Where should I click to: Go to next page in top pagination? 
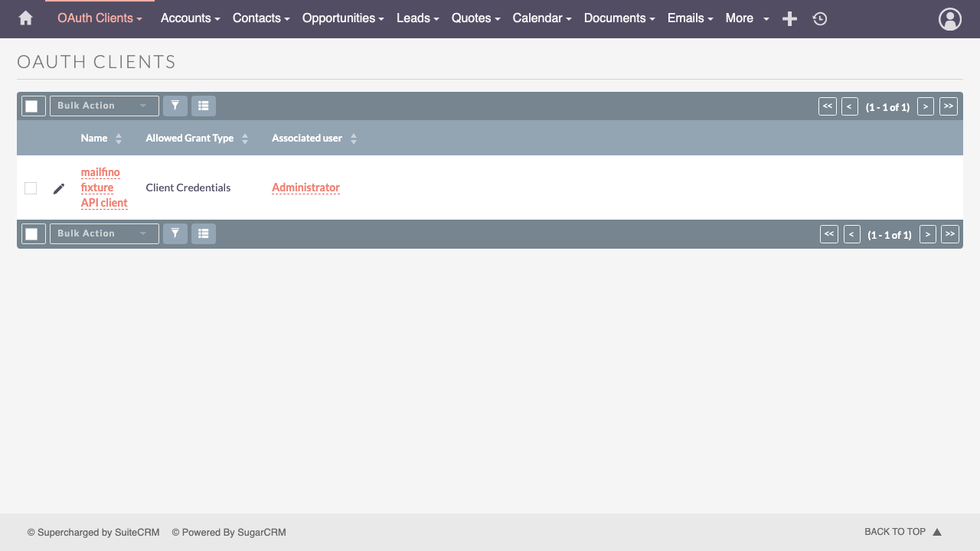[x=926, y=106]
